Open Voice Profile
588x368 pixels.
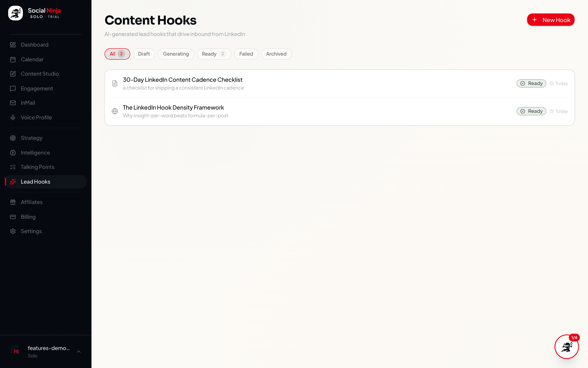click(x=46, y=118)
